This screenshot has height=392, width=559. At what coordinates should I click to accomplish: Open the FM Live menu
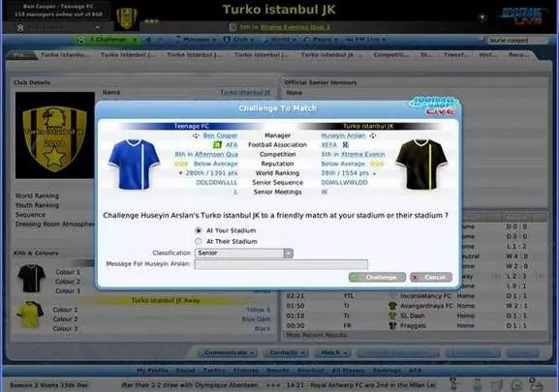tap(365, 40)
